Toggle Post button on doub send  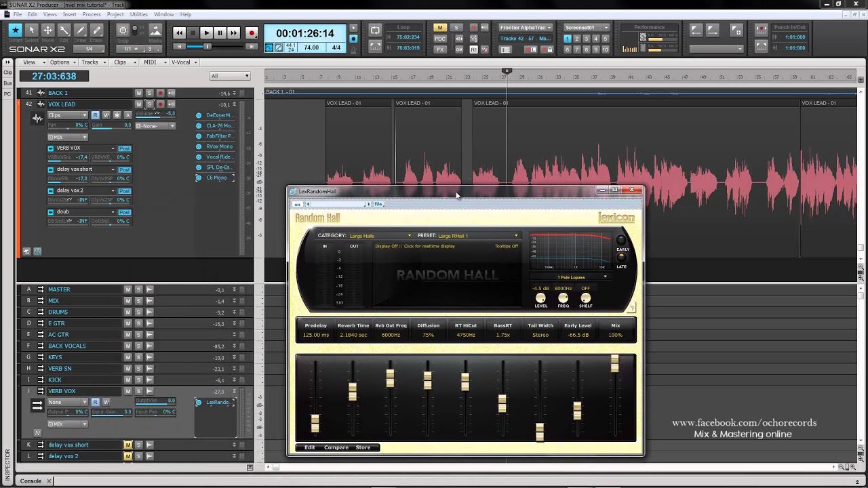click(x=125, y=212)
